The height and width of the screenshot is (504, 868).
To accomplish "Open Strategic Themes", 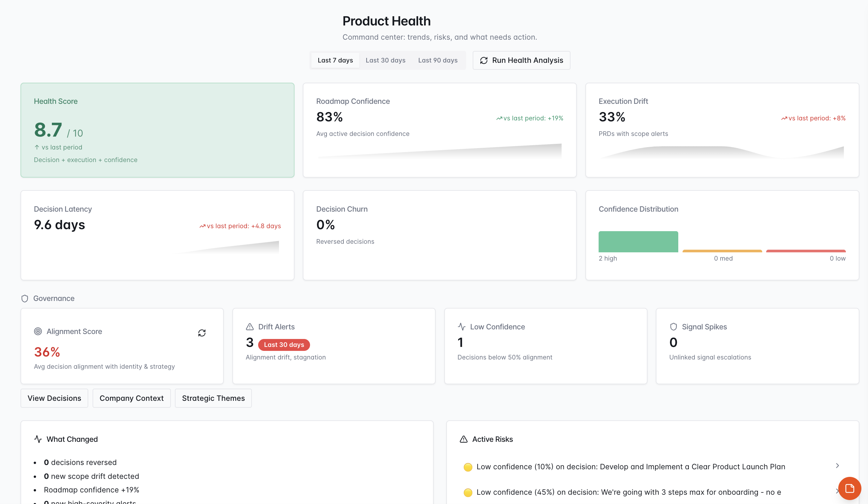I will (213, 398).
